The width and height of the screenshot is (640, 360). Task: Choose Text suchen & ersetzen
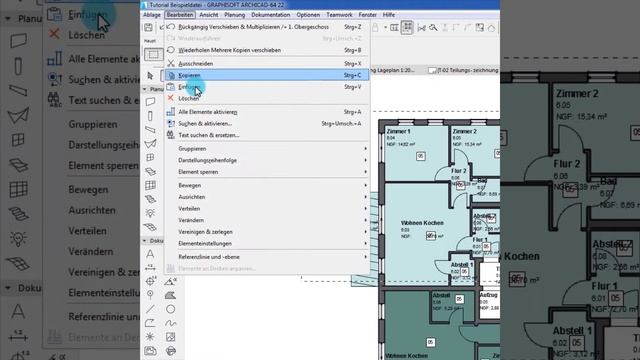pos(267,135)
